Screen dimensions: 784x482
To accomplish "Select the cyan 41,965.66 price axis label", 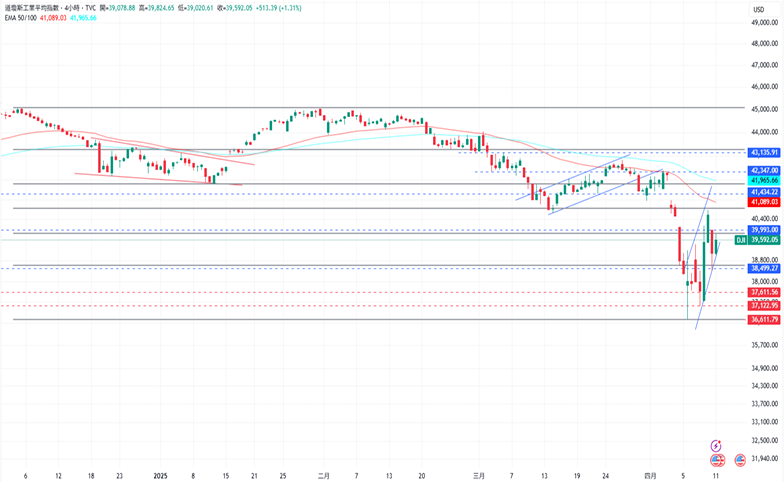I will (764, 180).
